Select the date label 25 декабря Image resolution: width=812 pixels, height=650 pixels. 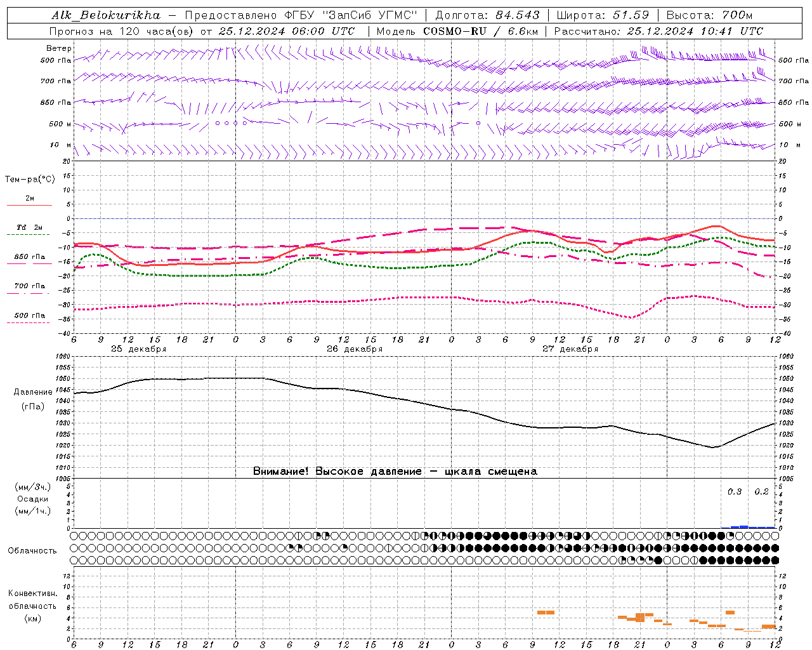tap(139, 349)
